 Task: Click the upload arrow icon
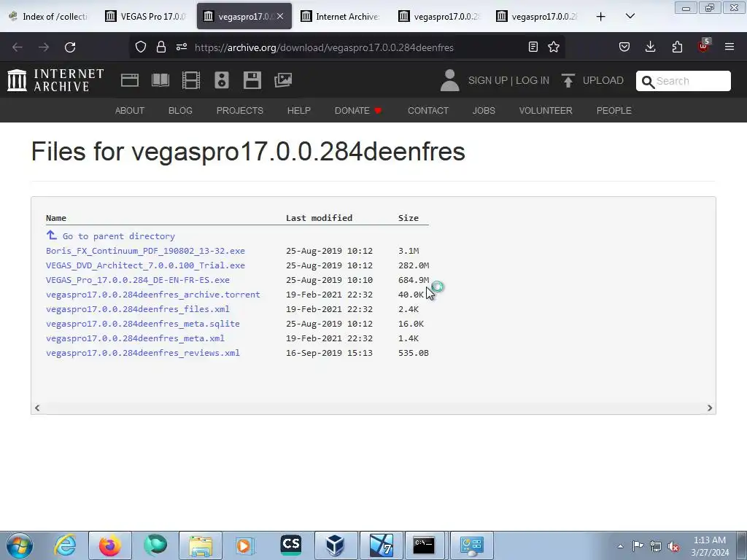[568, 80]
